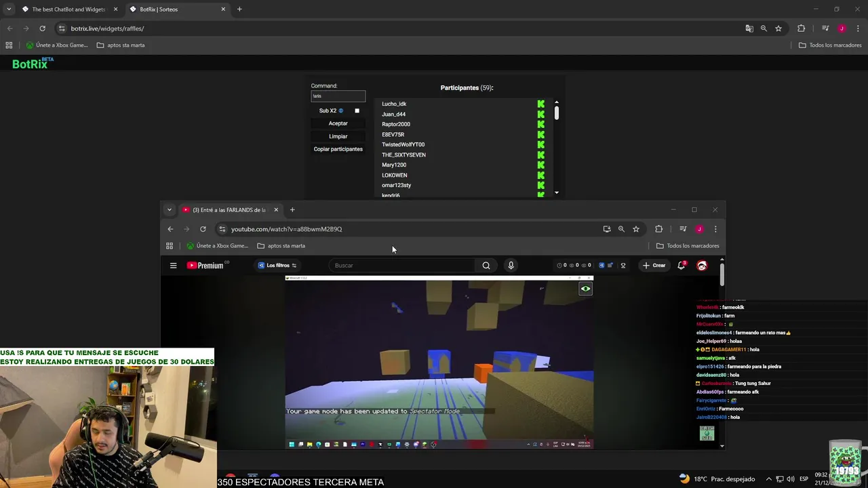Open volume speaker icon in system tray
Viewport: 868px width, 488px height.
(791, 479)
